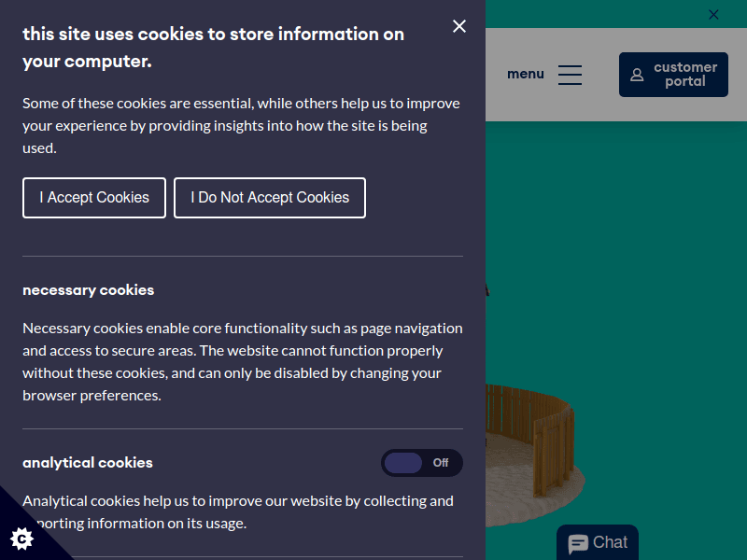
Task: Click the necessary cookies description paragraph
Action: click(243, 361)
